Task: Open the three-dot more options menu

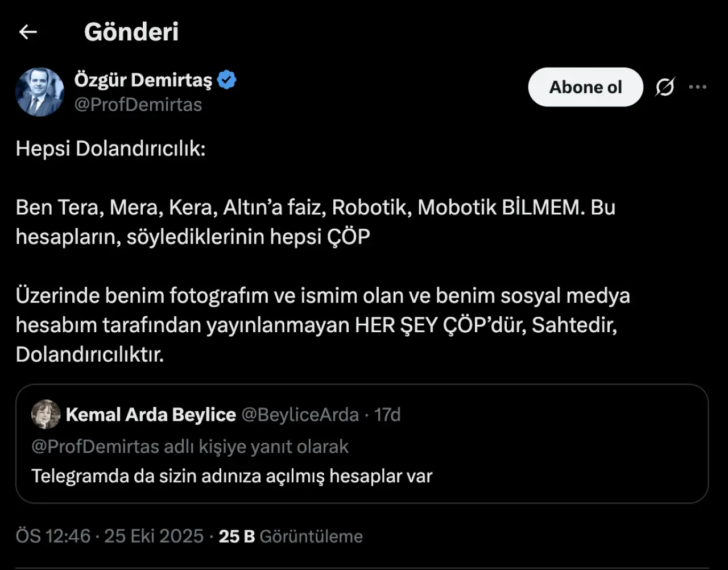Action: tap(697, 87)
